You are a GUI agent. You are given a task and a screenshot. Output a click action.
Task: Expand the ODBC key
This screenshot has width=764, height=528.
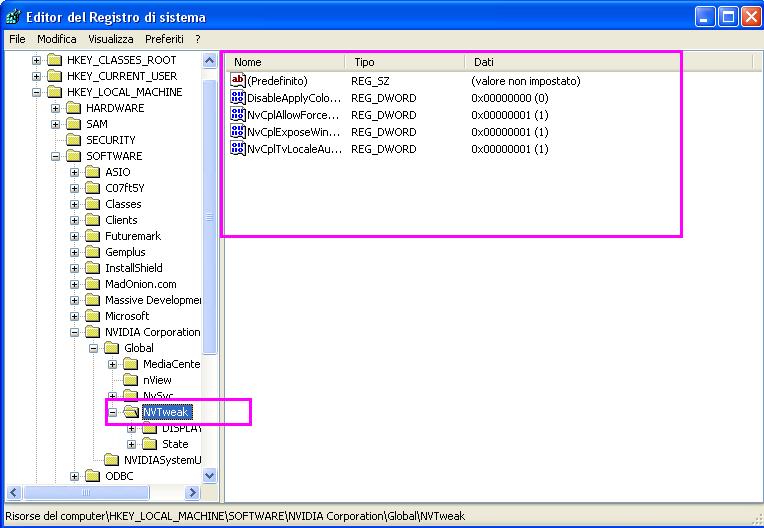(x=75, y=476)
